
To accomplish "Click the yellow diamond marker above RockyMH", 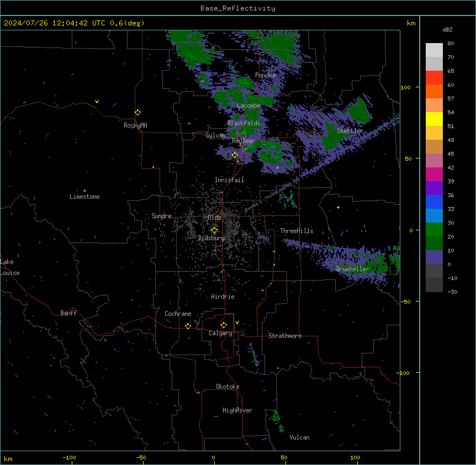I will 138,113.
